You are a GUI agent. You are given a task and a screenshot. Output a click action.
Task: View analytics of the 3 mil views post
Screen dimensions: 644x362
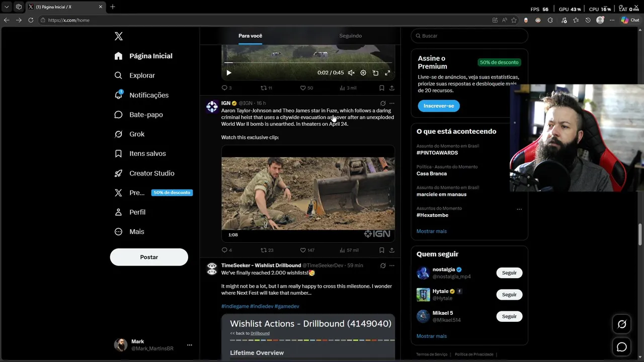click(x=348, y=88)
